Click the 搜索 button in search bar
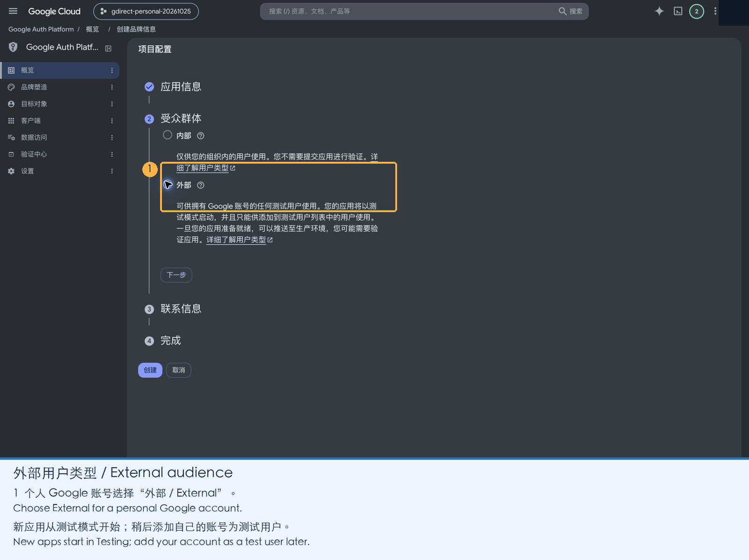749x560 pixels. tap(571, 11)
